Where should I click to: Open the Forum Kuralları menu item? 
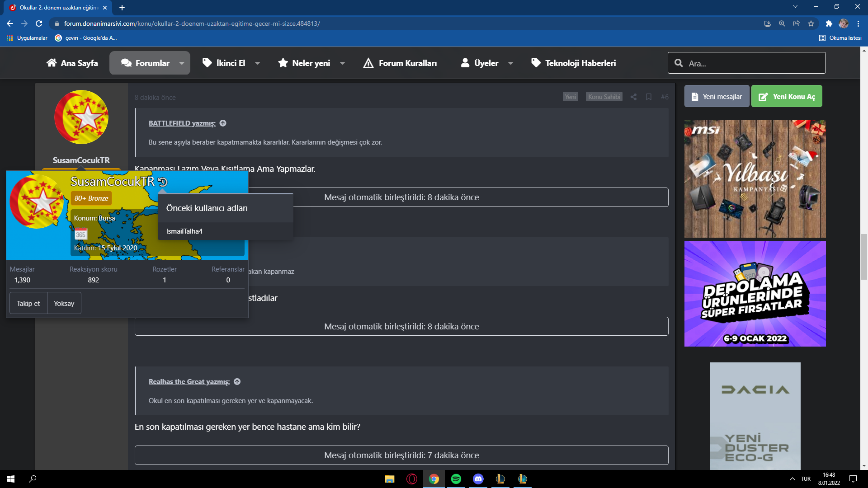[400, 63]
